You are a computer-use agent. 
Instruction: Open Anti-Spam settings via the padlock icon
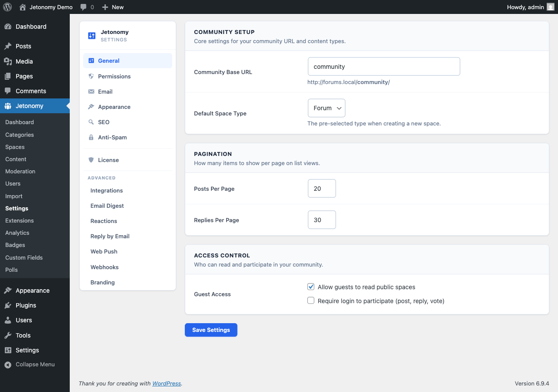pyautogui.click(x=92, y=137)
